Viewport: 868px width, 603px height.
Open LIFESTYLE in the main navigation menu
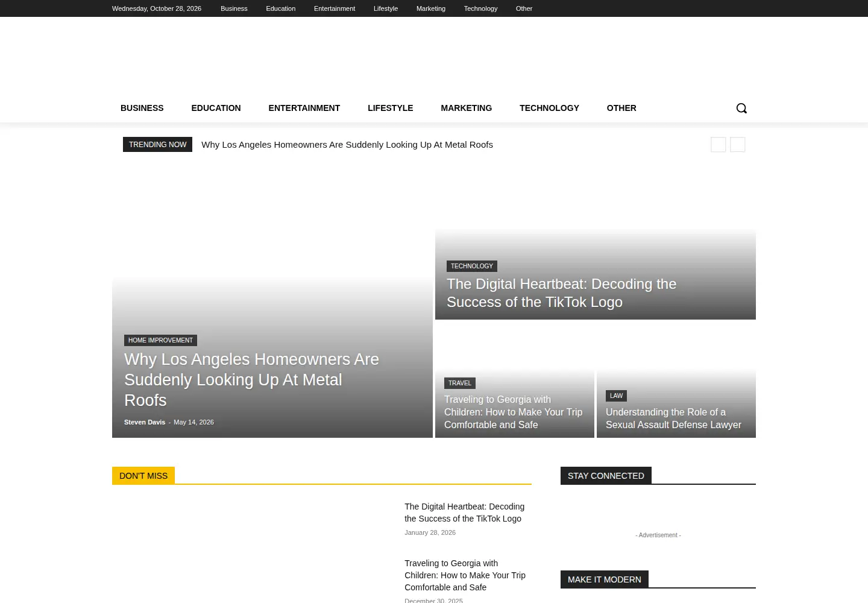pos(391,108)
